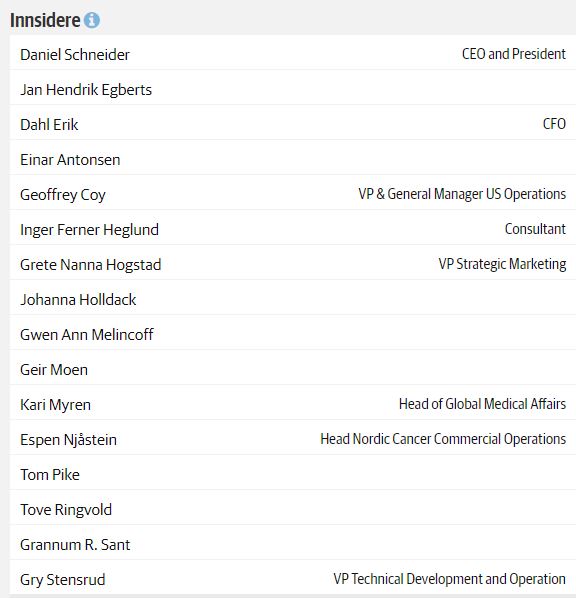576x598 pixels.
Task: Click Grannum R. Sant's name
Action: point(75,545)
